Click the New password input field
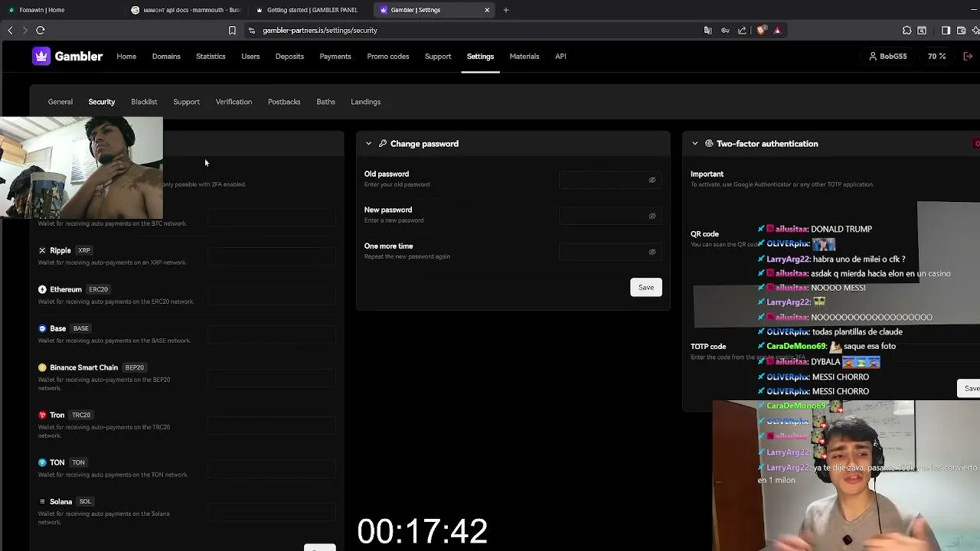The image size is (980, 551). tap(609, 216)
